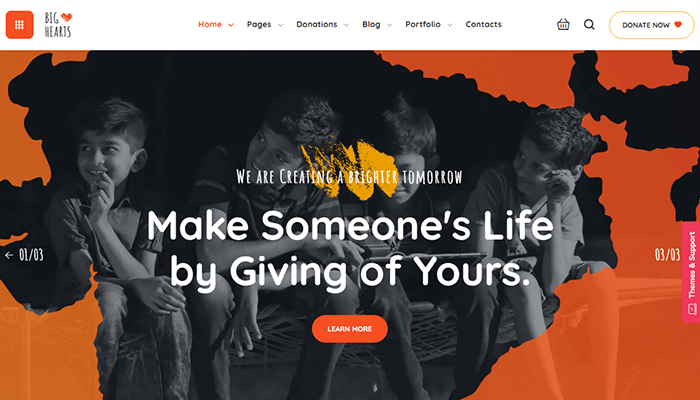Click the Themes & Support tab icon
700x400 pixels.
click(x=692, y=308)
